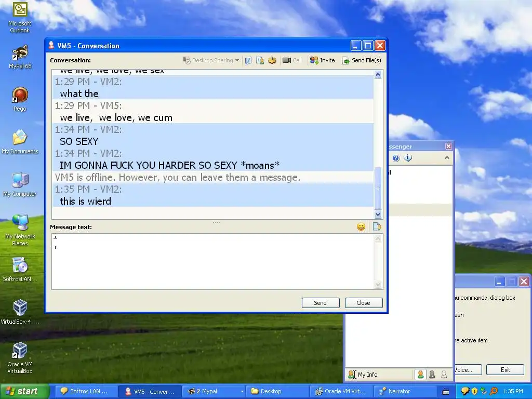The width and height of the screenshot is (532, 399).
Task: Click the Close button in conversation
Action: coord(363,303)
